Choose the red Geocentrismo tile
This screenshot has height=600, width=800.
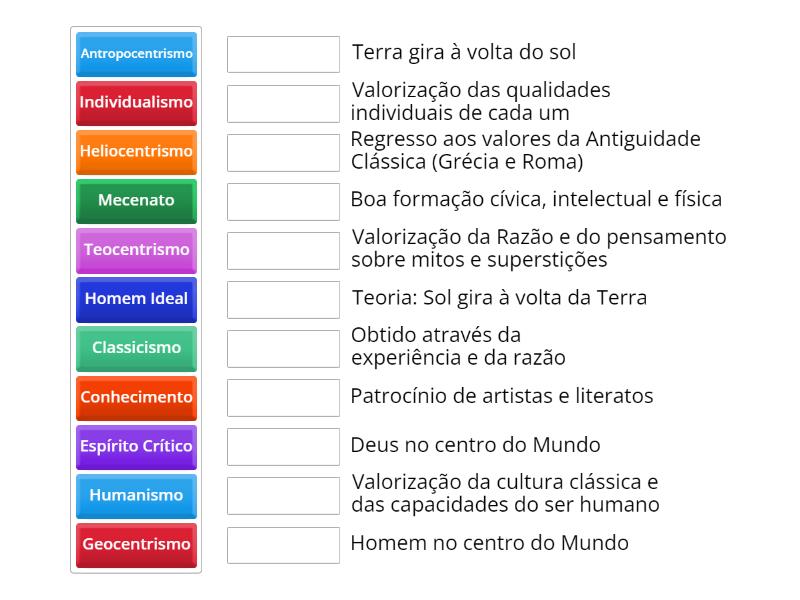[x=136, y=545]
